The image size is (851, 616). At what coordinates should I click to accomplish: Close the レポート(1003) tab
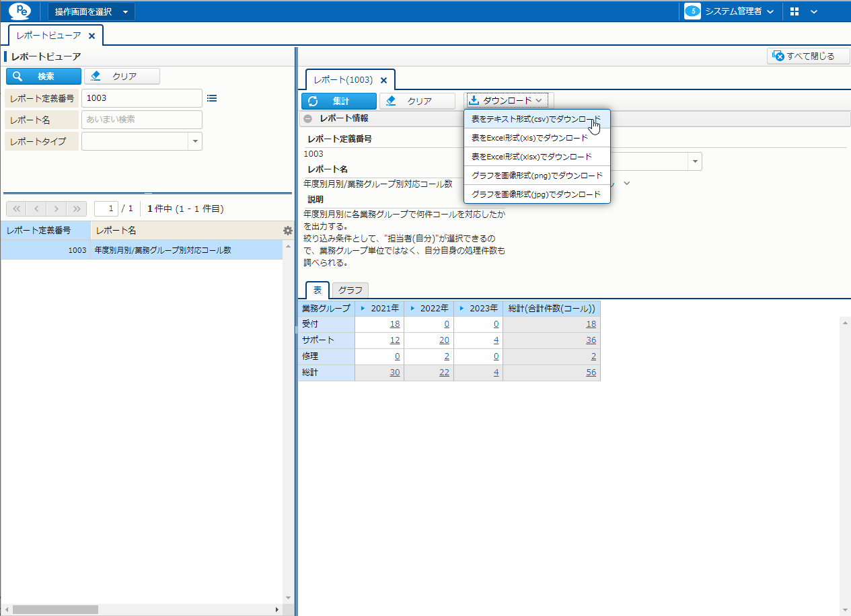(383, 80)
